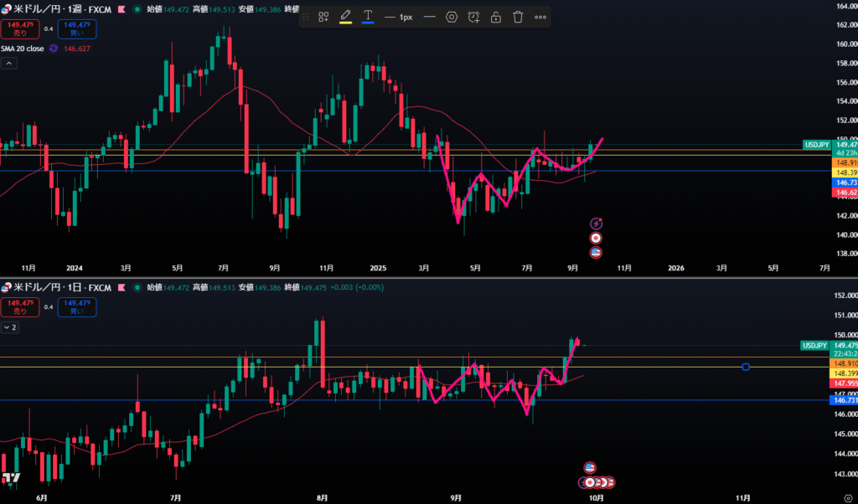Click the buy button on daily chart

pyautogui.click(x=79, y=307)
